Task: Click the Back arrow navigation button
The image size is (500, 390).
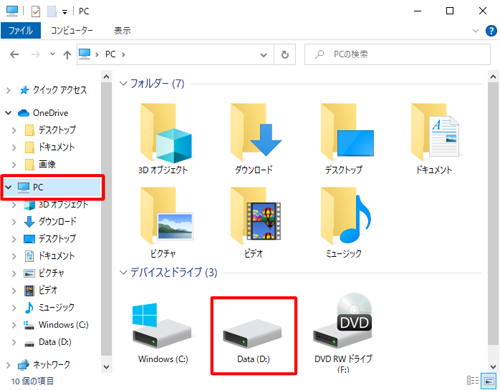Action: (x=14, y=54)
